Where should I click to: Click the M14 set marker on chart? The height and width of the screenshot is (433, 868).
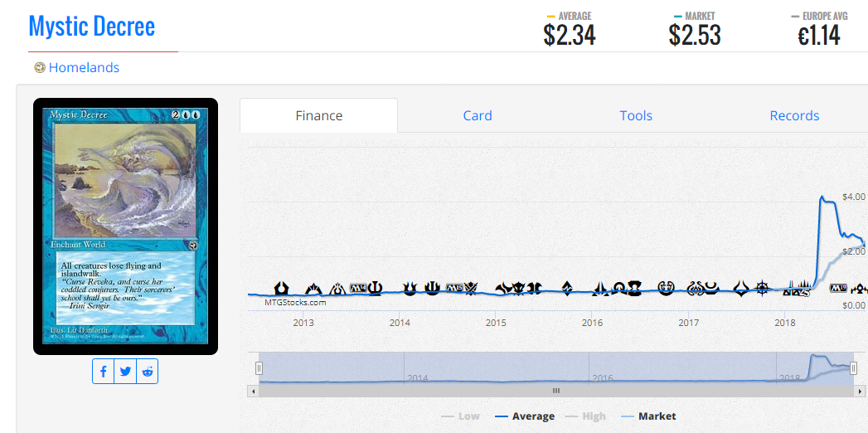click(358, 288)
